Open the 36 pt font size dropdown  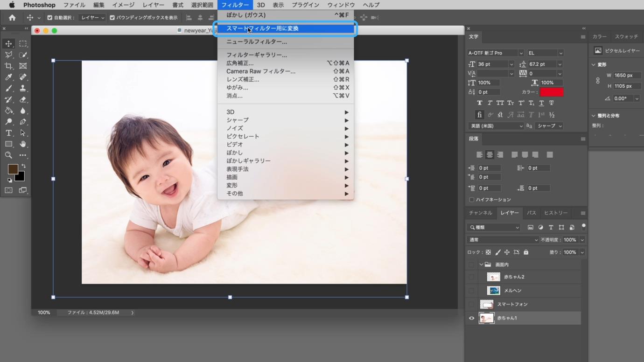[511, 64]
